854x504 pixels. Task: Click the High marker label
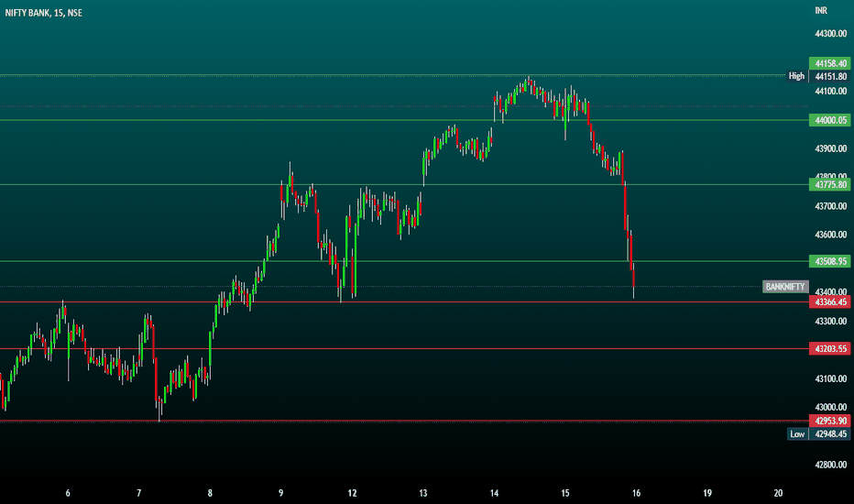click(796, 76)
